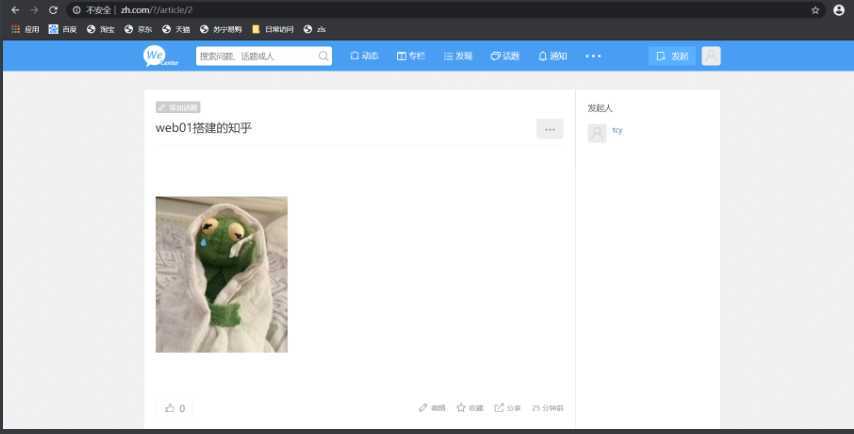Click the star favorite link
The height and width of the screenshot is (434, 854).
pos(469,408)
